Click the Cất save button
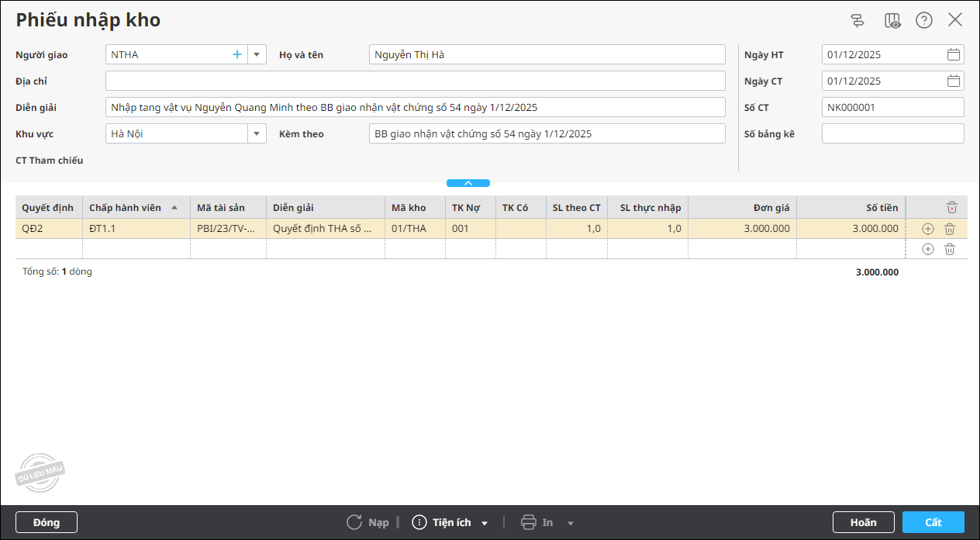Viewport: 980px width, 540px height. [x=933, y=522]
